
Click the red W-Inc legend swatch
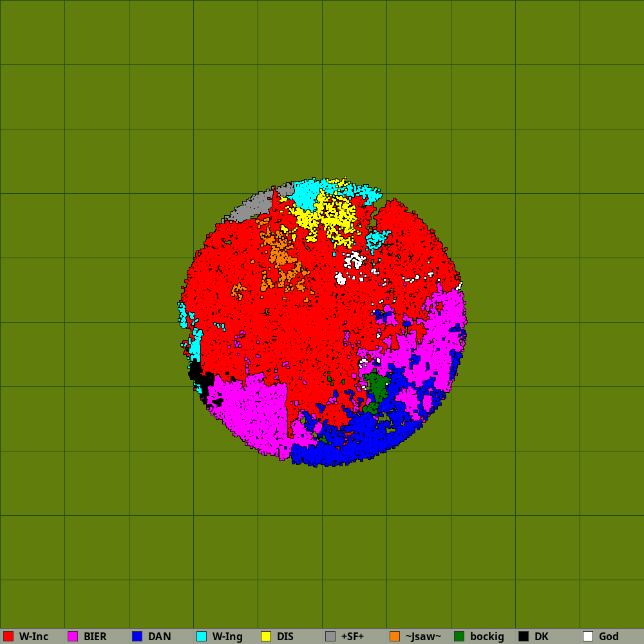(x=8, y=636)
